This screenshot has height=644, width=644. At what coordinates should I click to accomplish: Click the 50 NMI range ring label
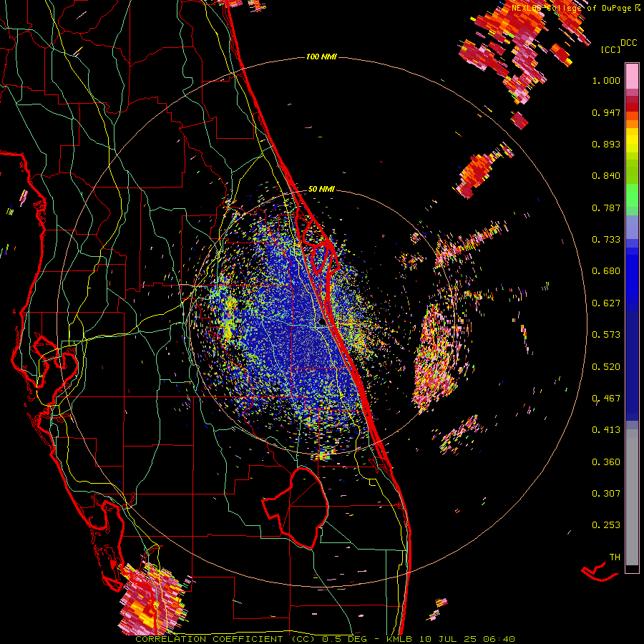pyautogui.click(x=321, y=189)
